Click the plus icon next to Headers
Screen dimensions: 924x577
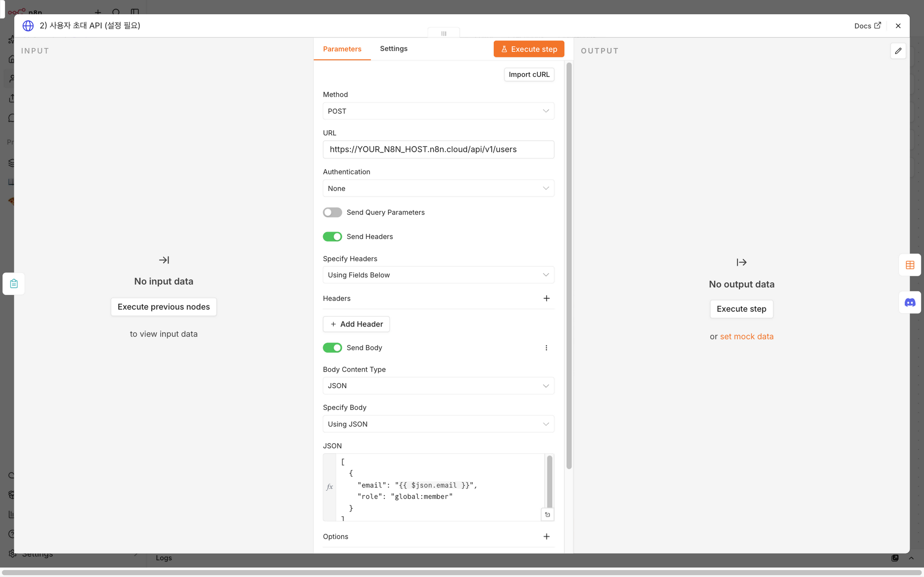(546, 298)
